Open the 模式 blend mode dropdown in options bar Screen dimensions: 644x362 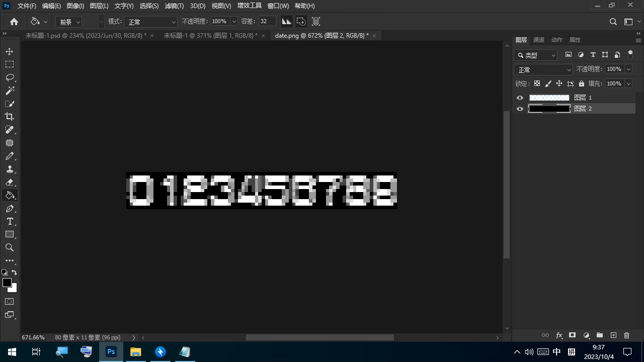[151, 22]
